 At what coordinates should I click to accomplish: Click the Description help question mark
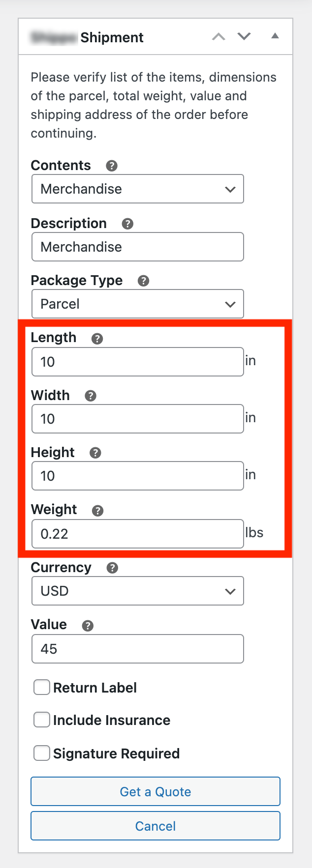[x=127, y=224]
